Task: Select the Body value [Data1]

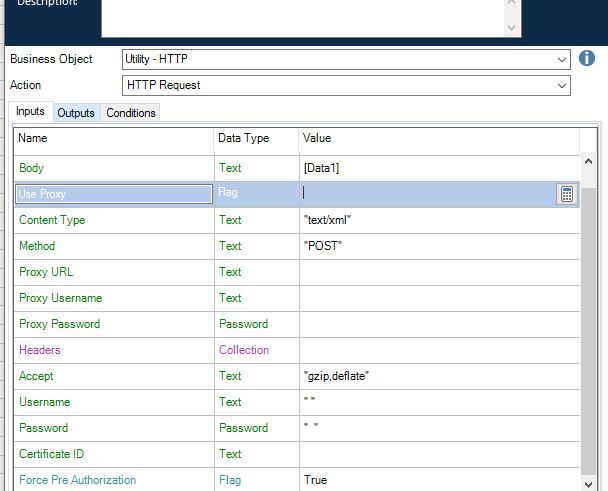Action: (x=321, y=168)
